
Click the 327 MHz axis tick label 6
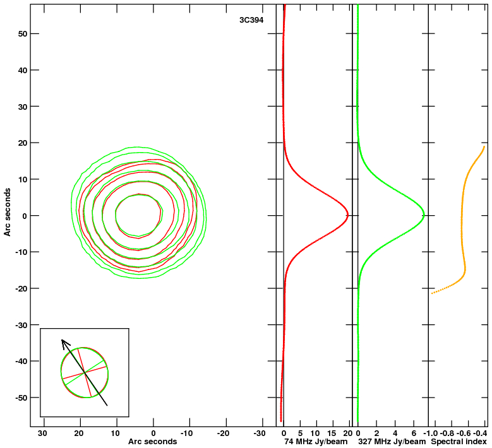click(x=414, y=433)
